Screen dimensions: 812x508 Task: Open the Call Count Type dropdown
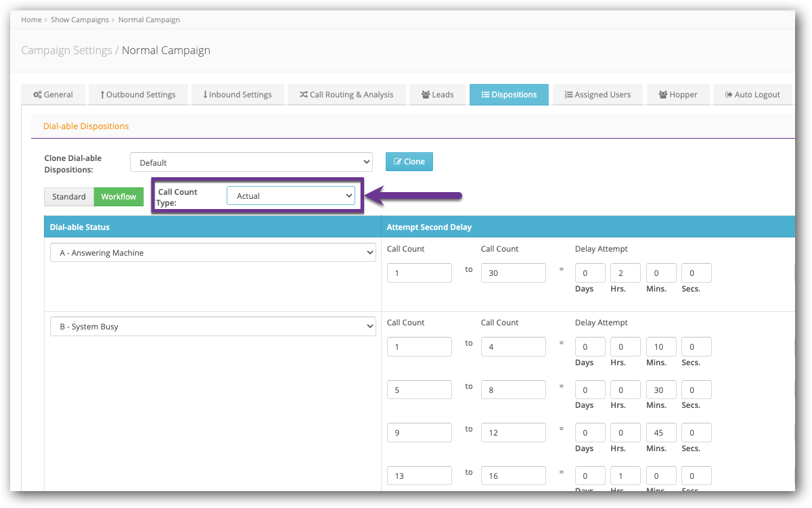(291, 196)
